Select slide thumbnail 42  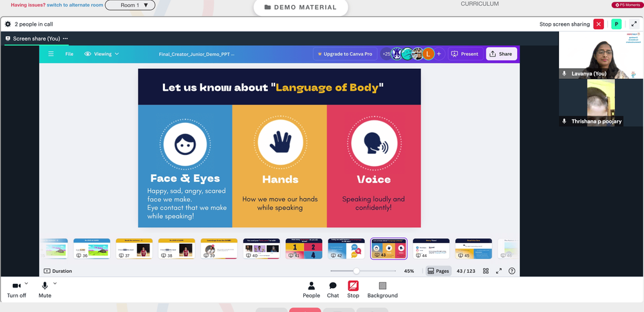tap(346, 249)
